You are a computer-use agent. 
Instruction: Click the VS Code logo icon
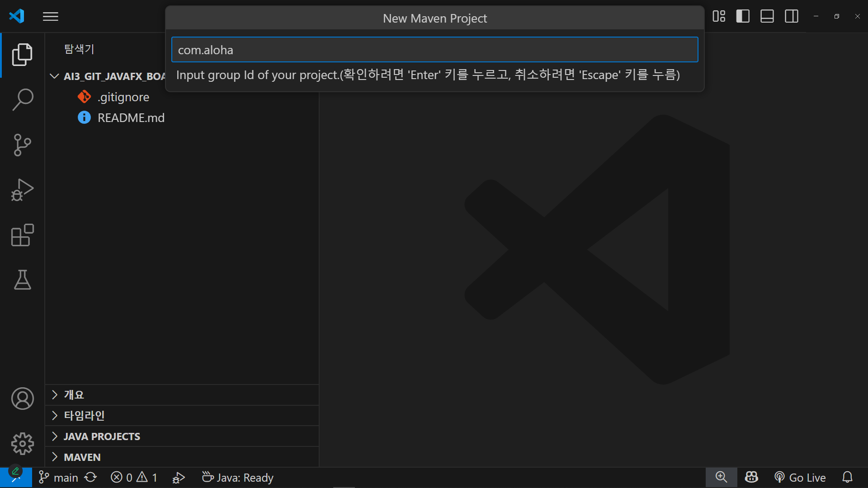(17, 16)
